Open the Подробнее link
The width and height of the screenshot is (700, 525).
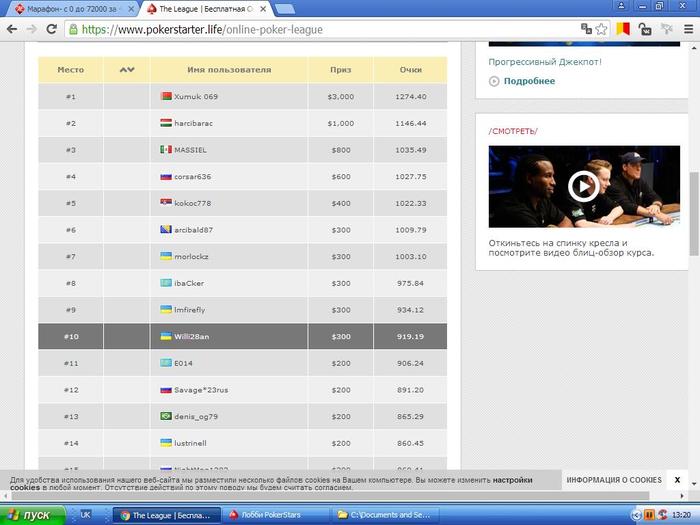coord(529,81)
